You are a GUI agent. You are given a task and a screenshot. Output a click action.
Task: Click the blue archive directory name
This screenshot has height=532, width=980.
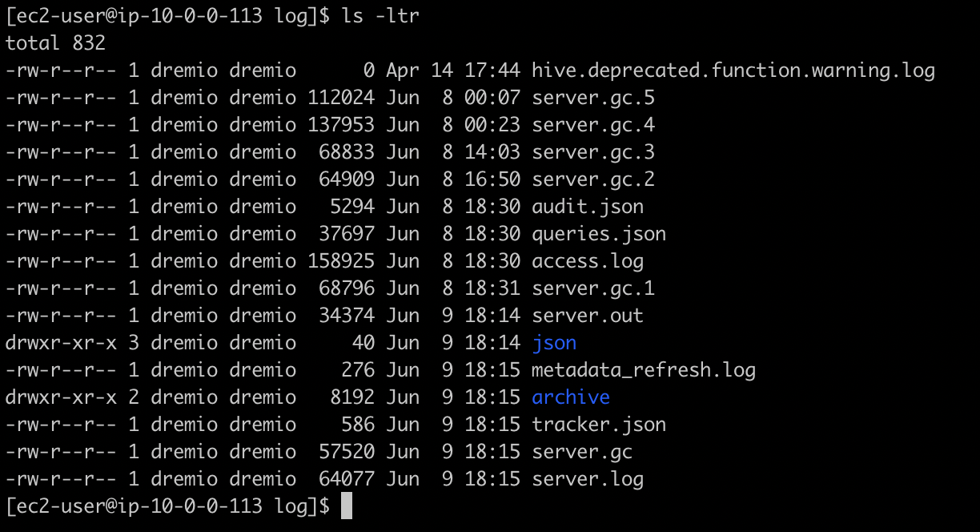[571, 397]
